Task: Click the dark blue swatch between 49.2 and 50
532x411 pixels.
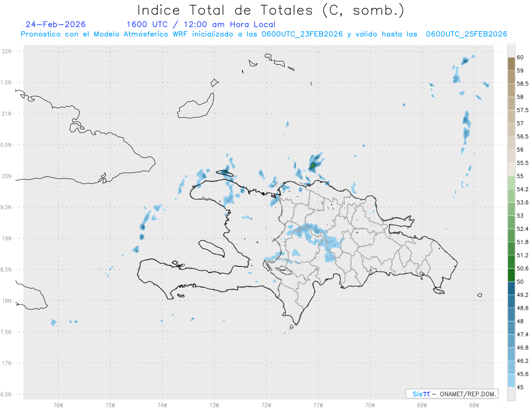Action: (511, 288)
